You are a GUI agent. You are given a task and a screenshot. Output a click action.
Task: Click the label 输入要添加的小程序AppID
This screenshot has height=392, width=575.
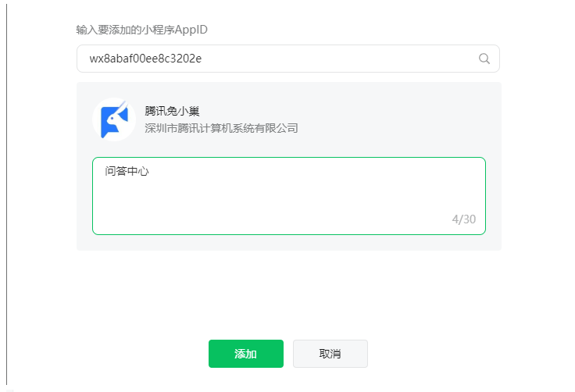coord(141,30)
